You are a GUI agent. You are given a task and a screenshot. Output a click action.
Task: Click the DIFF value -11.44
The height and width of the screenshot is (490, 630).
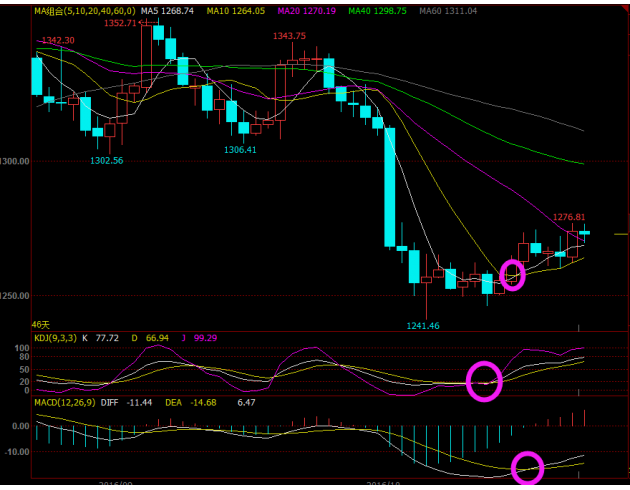(x=139, y=402)
